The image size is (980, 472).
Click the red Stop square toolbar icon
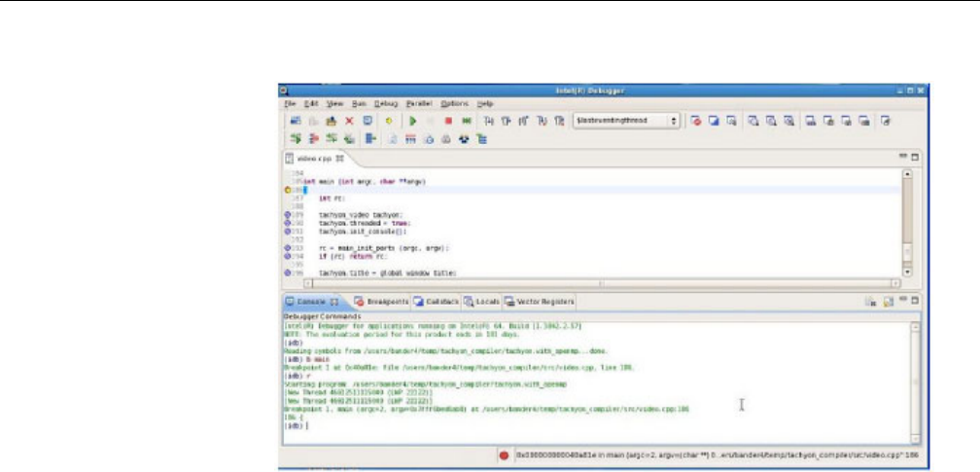pos(448,121)
